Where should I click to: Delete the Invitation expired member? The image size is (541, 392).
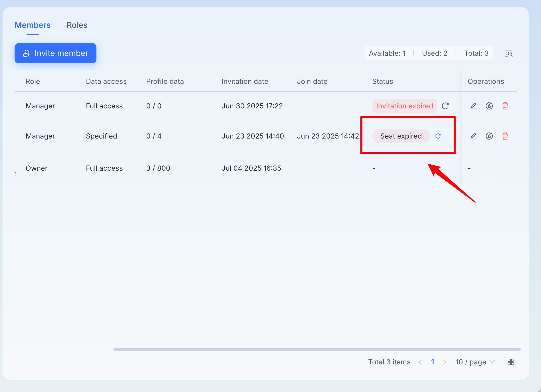[x=505, y=106]
